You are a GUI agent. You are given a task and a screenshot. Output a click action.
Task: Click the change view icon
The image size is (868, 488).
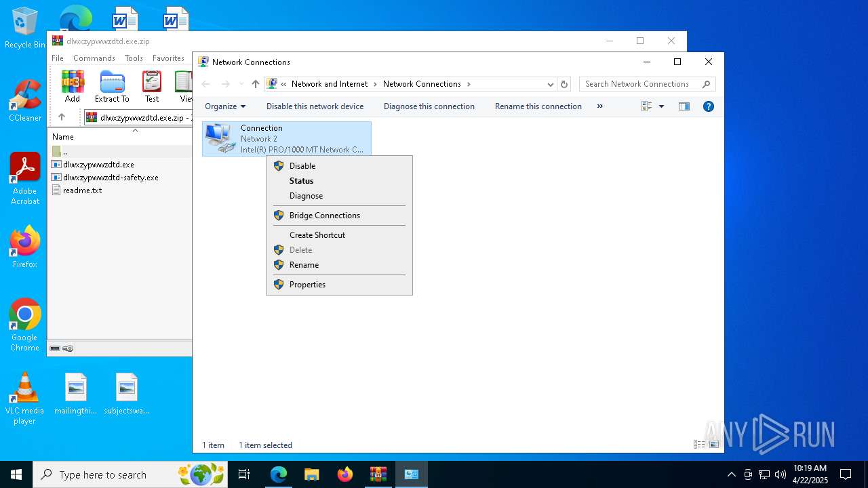pyautogui.click(x=646, y=106)
